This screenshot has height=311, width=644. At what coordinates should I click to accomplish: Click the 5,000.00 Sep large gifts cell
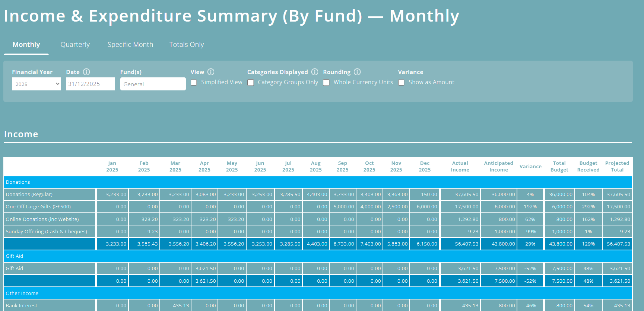click(343, 207)
